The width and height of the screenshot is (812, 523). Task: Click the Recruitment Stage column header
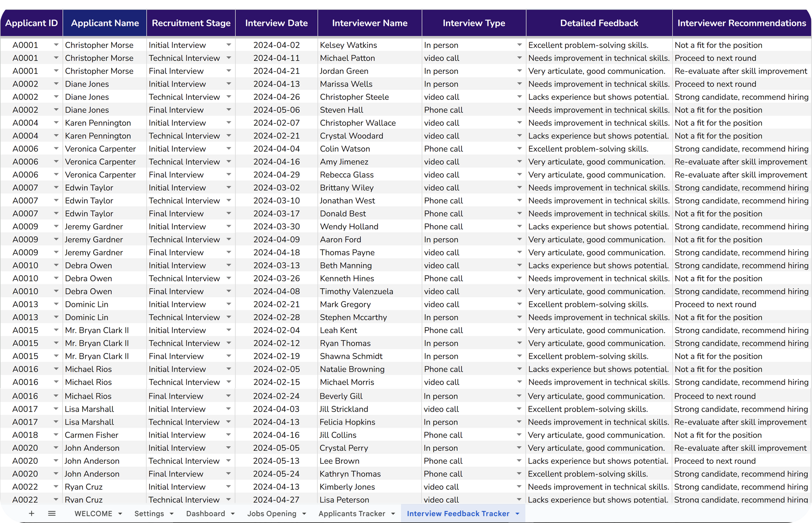click(x=191, y=23)
